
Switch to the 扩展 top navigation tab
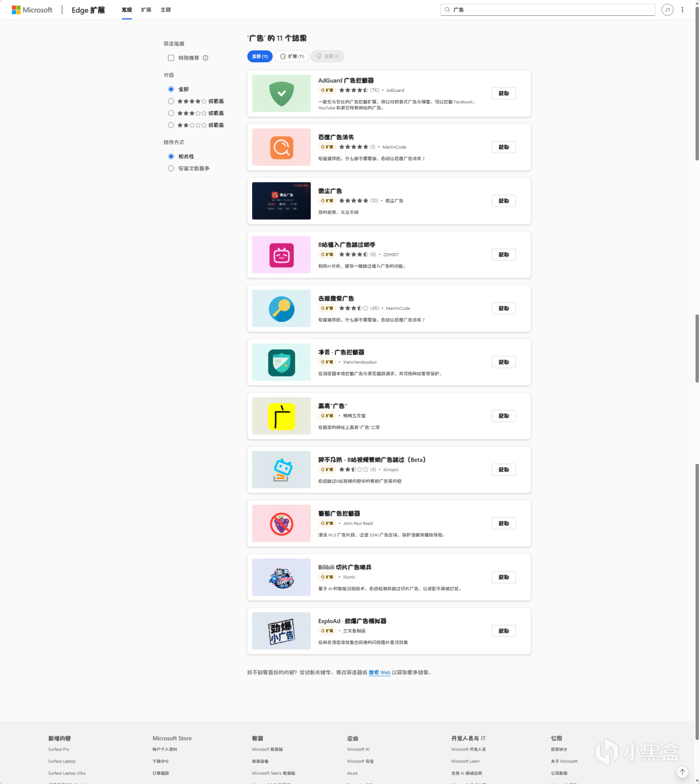point(146,10)
